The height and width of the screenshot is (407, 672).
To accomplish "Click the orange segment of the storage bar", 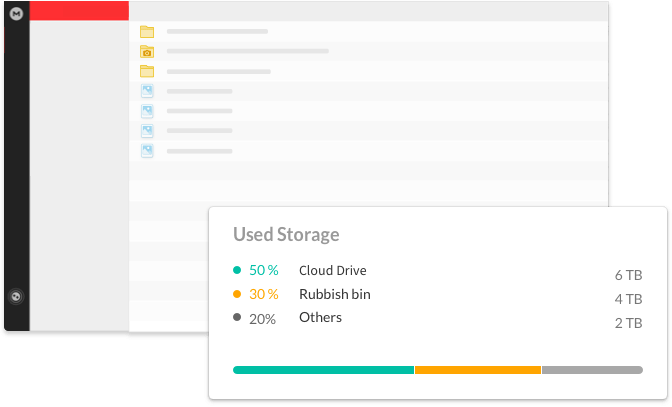I will coord(478,370).
